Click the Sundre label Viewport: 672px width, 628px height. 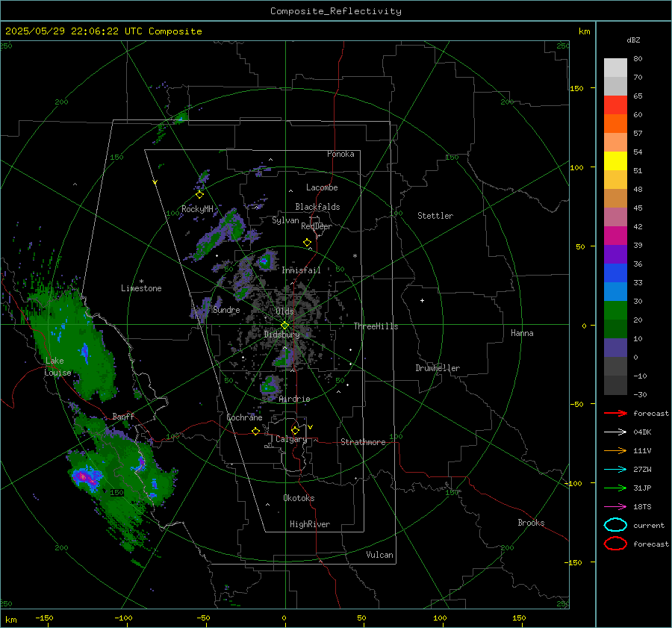pos(226,309)
